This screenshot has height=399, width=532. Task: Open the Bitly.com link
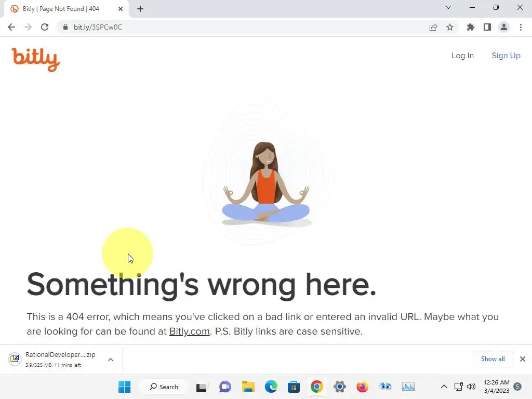(x=189, y=331)
